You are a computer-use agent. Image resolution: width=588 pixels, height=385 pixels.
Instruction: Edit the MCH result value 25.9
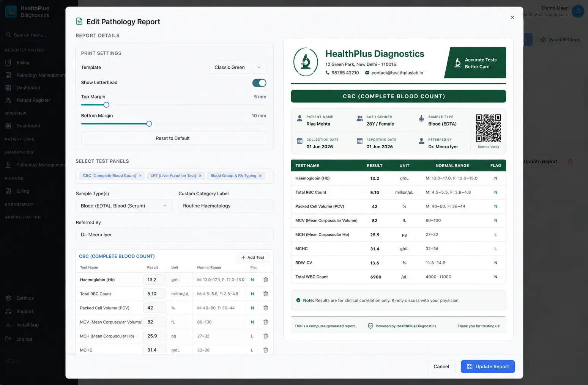154,336
